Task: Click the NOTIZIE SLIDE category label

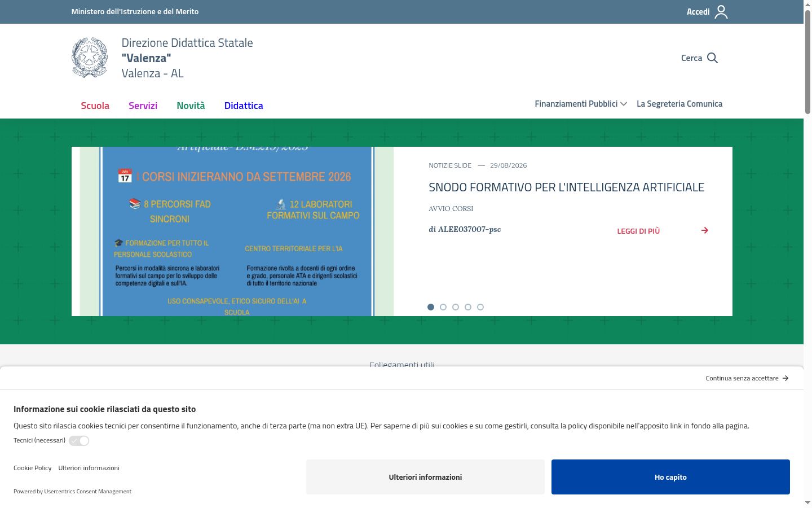Action: 450,165
